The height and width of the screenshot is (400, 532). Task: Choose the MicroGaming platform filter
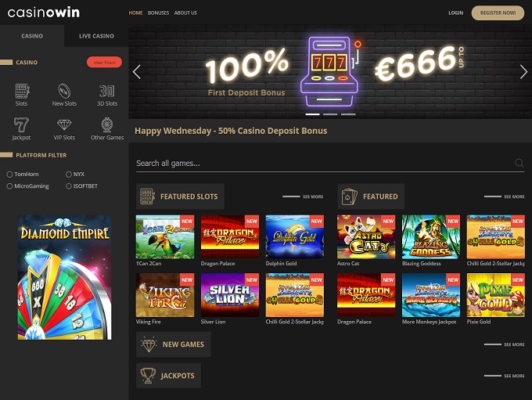coord(9,186)
